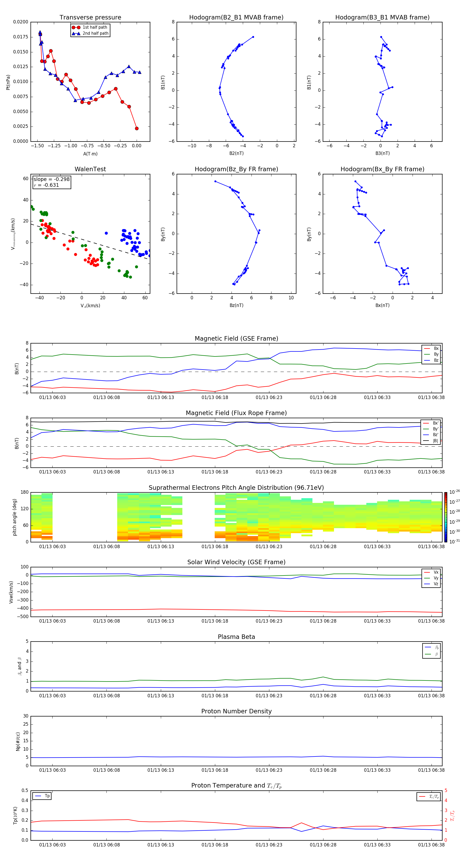The image size is (473, 868).
Task: Click the 'Proton Number Density' title
Action: (236, 711)
